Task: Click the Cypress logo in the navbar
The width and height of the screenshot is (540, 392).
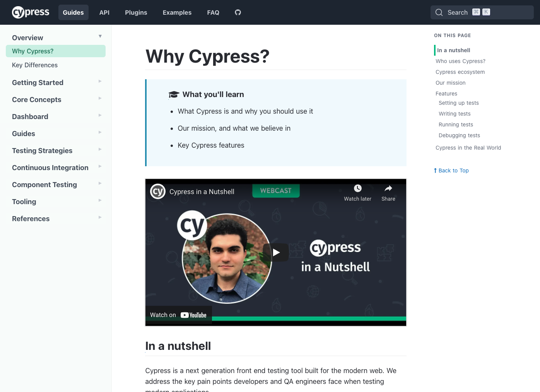Action: tap(31, 12)
